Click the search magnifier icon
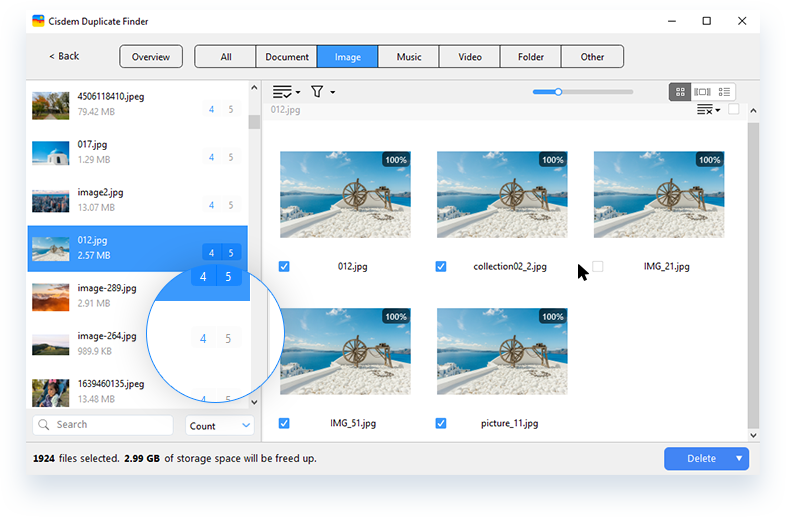This screenshot has width=786, height=517. click(44, 425)
